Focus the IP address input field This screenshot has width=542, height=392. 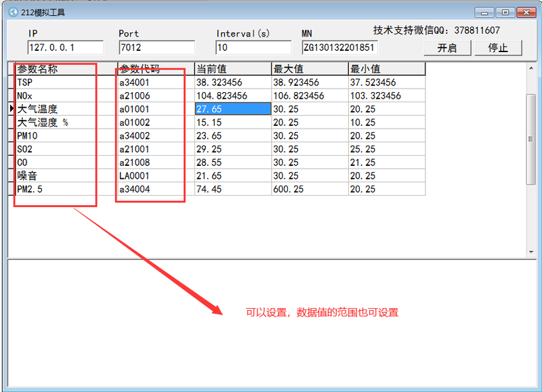[x=65, y=47]
